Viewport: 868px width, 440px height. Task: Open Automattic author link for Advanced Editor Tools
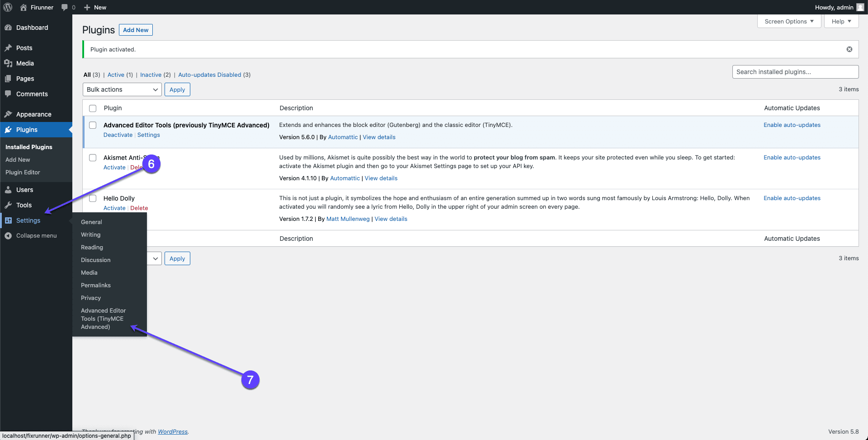tap(343, 137)
